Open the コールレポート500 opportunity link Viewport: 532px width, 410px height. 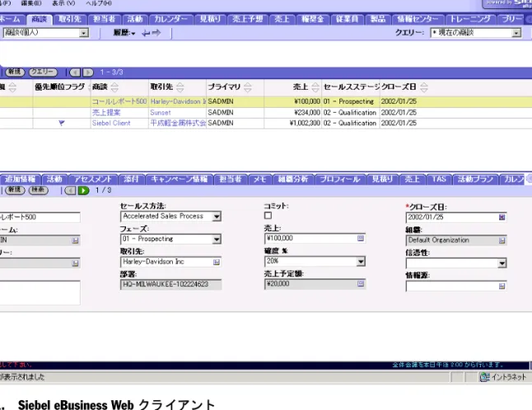[119, 101]
